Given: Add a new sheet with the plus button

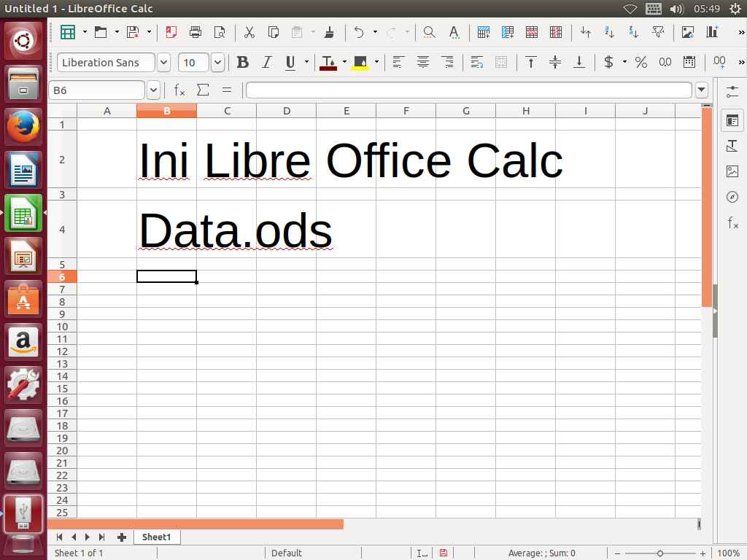Looking at the screenshot, I should [121, 537].
